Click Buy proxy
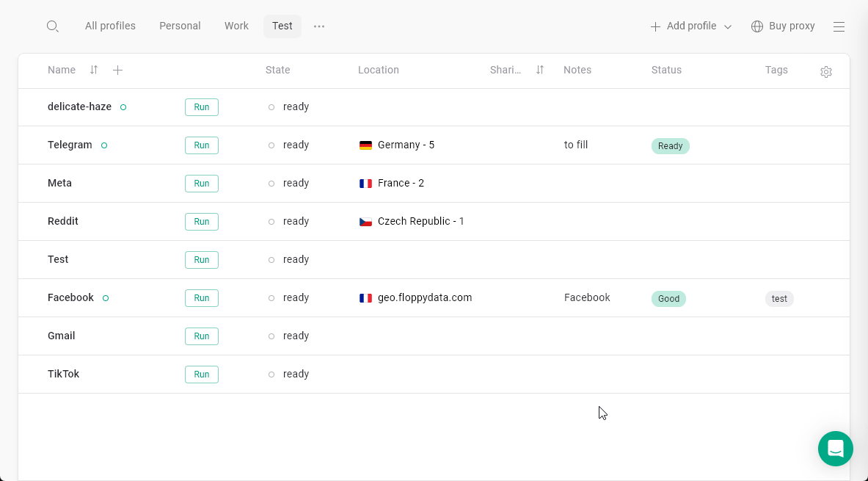 click(x=792, y=26)
